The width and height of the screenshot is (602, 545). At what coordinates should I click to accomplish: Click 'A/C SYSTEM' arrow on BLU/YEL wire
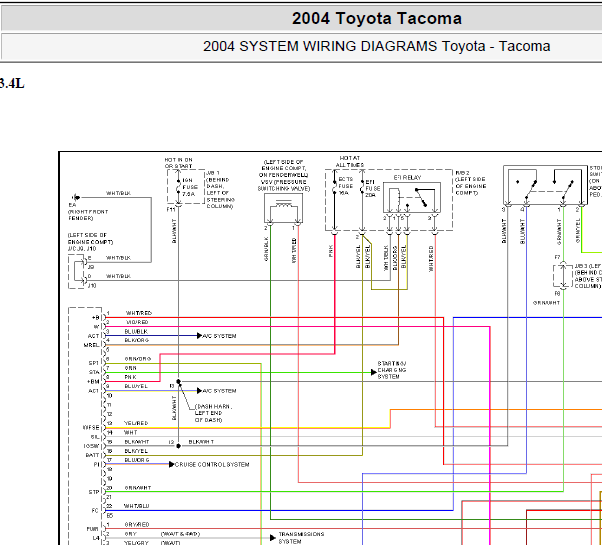[x=216, y=391]
